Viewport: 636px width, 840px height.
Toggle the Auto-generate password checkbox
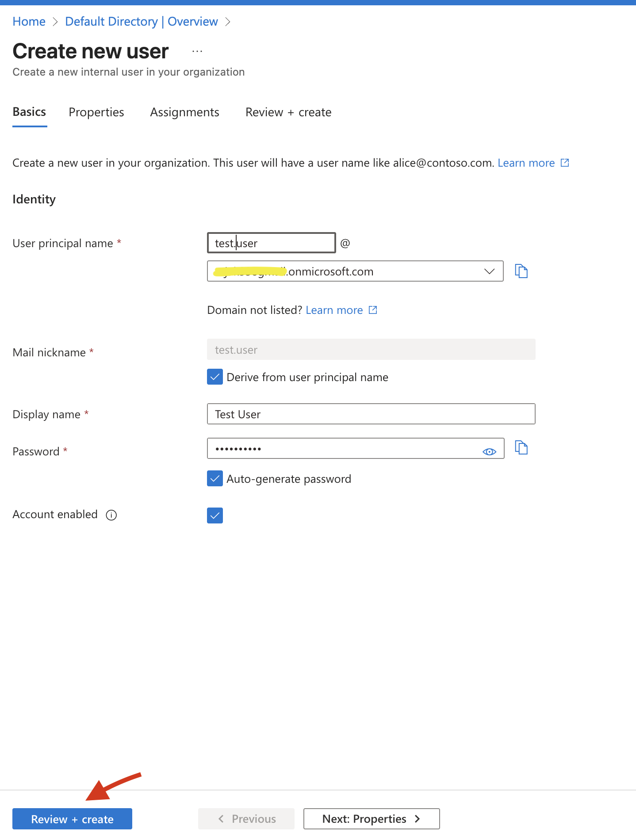(x=215, y=478)
